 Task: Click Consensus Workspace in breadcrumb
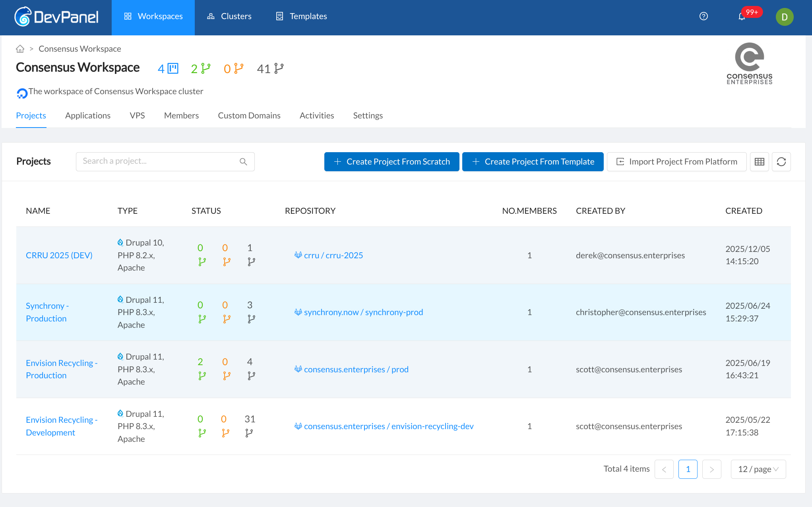80,49
